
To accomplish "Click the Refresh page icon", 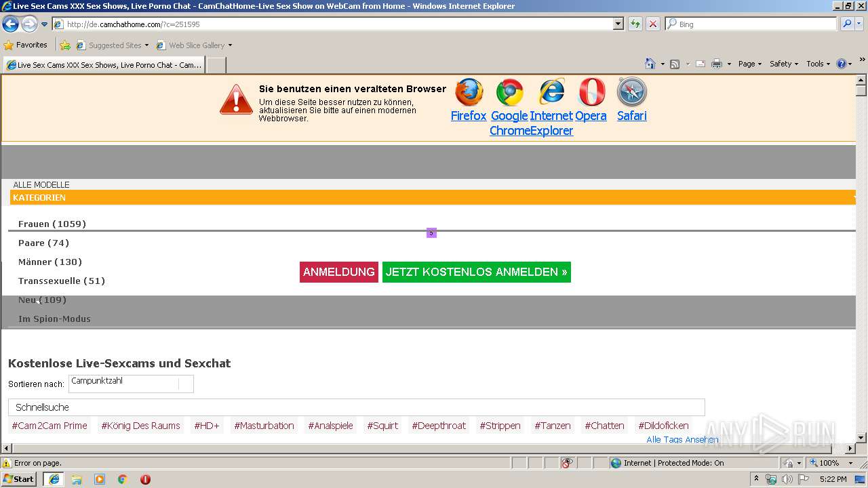I will [x=635, y=24].
